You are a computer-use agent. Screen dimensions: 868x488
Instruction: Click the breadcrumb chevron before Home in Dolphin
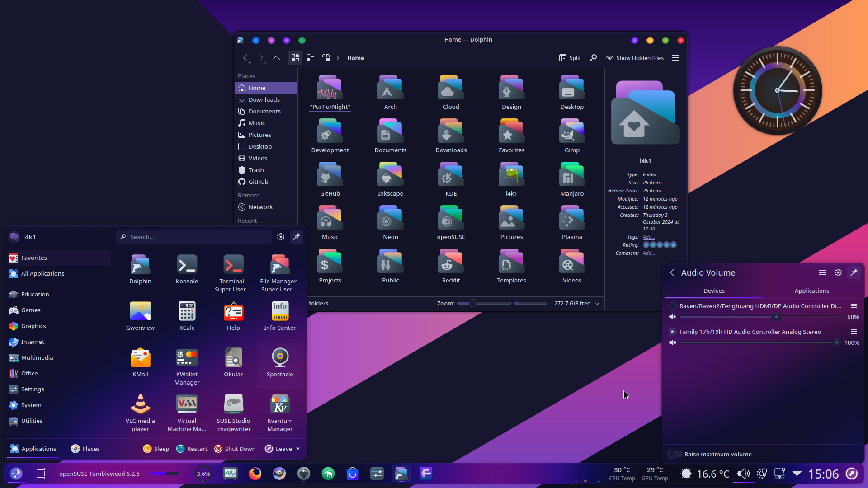pyautogui.click(x=338, y=58)
